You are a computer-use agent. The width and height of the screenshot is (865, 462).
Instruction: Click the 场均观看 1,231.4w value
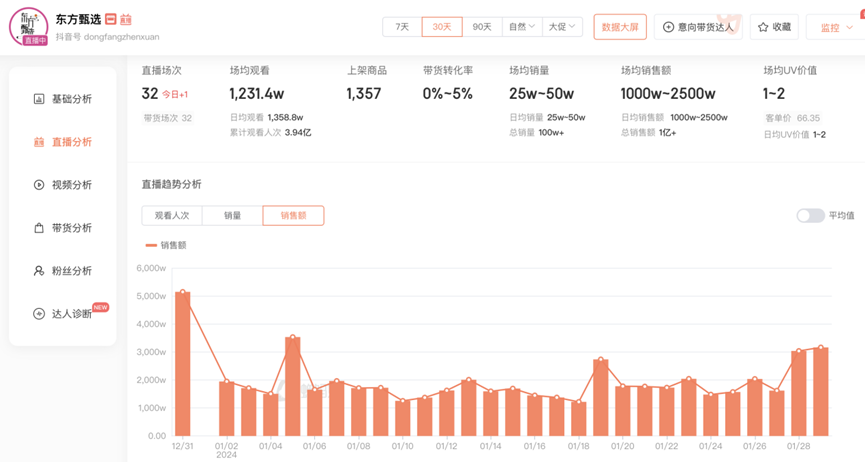[257, 94]
